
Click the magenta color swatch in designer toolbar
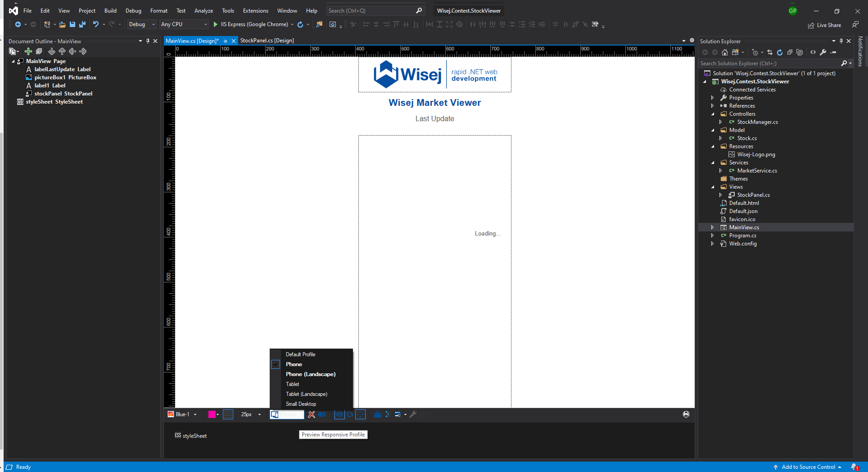click(212, 414)
